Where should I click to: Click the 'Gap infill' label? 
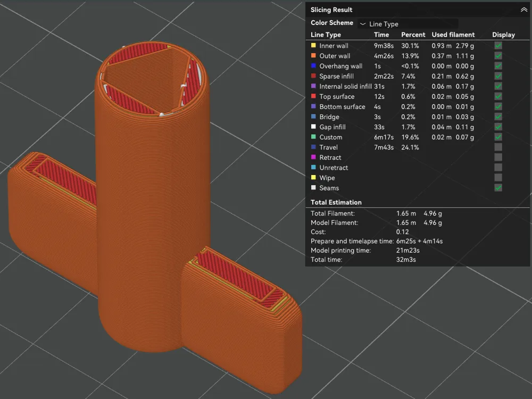332,127
